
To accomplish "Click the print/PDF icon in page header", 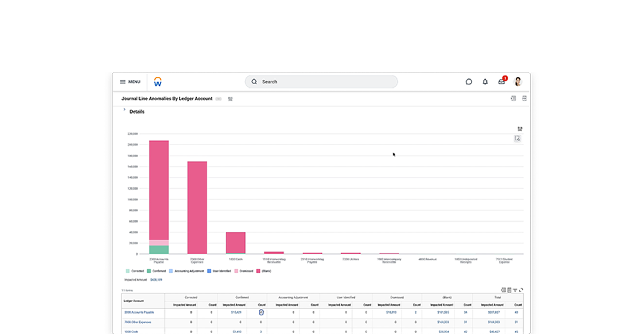I will pos(524,98).
